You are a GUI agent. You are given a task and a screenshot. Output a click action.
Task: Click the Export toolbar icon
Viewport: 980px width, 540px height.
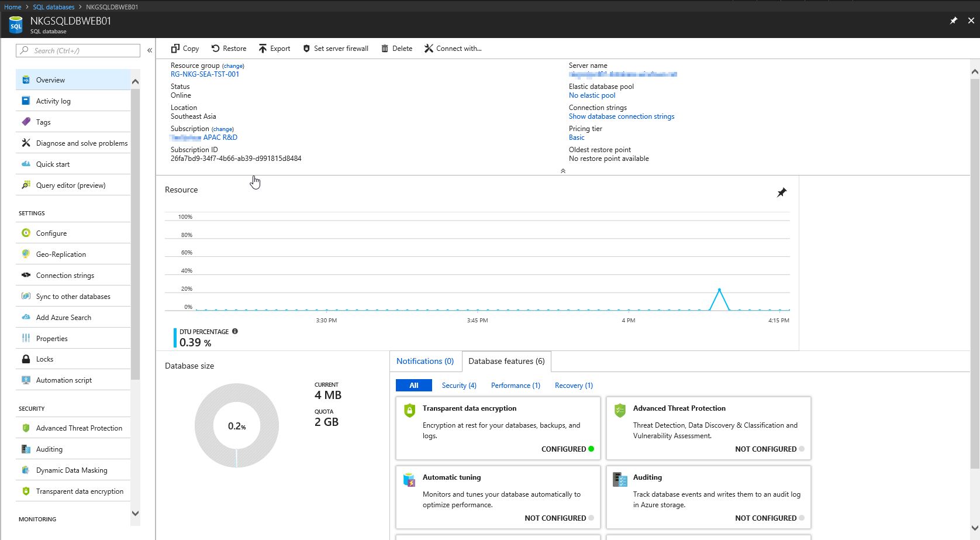click(263, 49)
